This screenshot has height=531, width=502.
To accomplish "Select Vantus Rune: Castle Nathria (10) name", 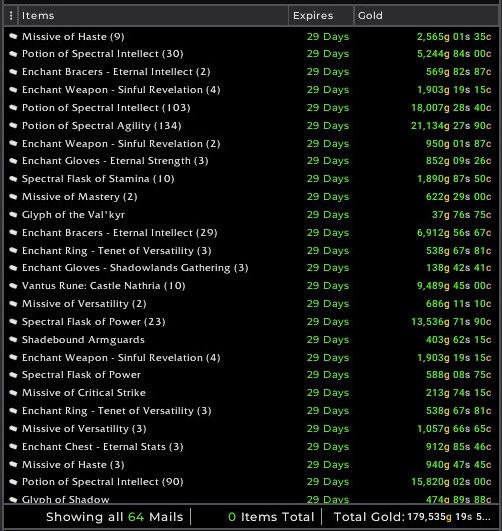I will pyautogui.click(x=104, y=286).
